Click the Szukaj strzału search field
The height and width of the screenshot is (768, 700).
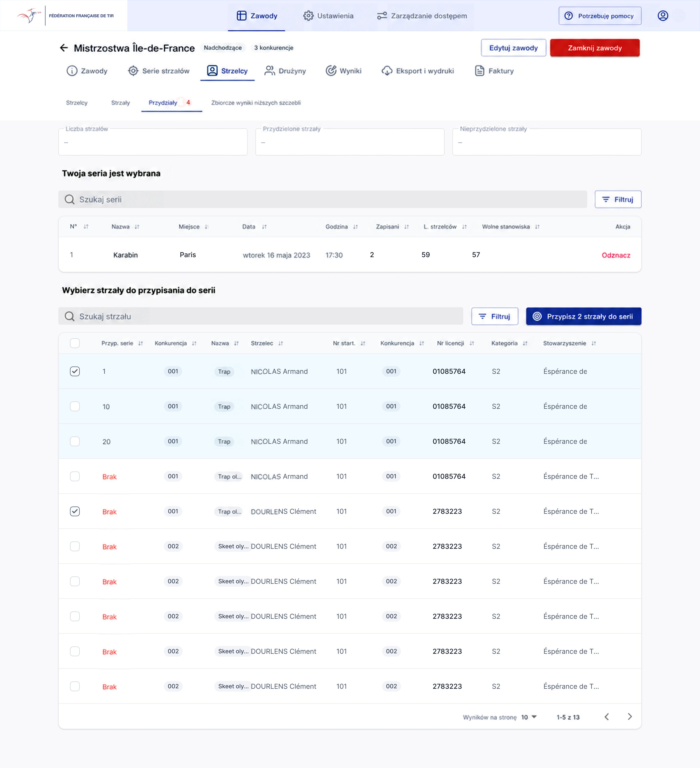261,316
